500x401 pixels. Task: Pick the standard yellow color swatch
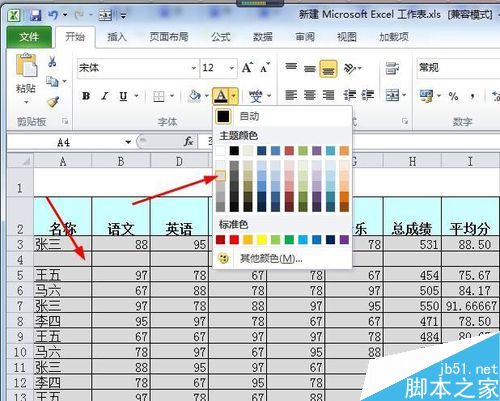click(262, 239)
